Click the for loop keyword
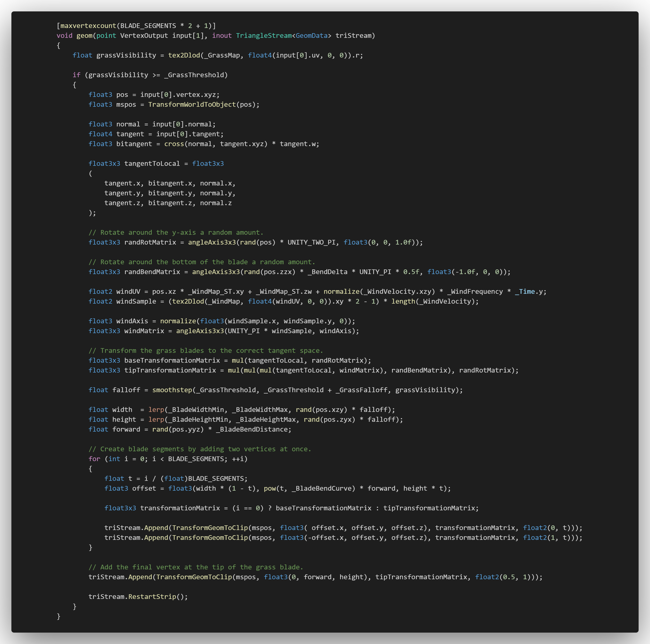Image resolution: width=650 pixels, height=644 pixels. pyautogui.click(x=94, y=459)
